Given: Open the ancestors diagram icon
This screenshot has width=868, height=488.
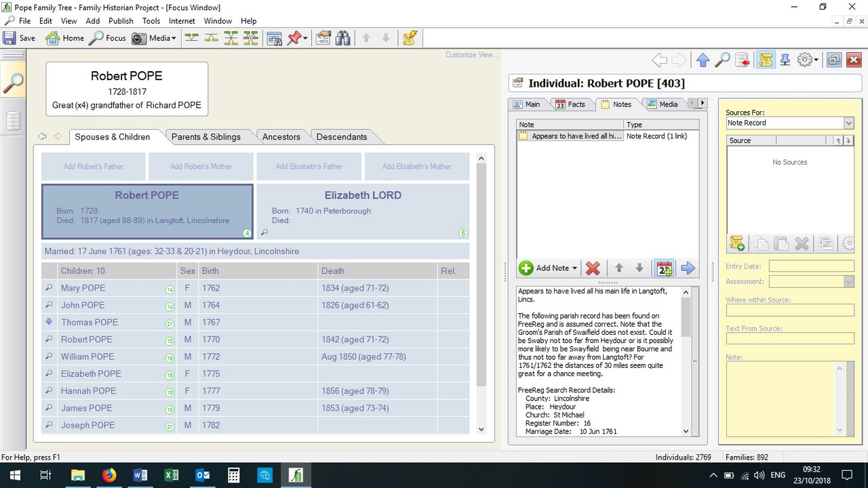Looking at the screenshot, I should (x=192, y=38).
